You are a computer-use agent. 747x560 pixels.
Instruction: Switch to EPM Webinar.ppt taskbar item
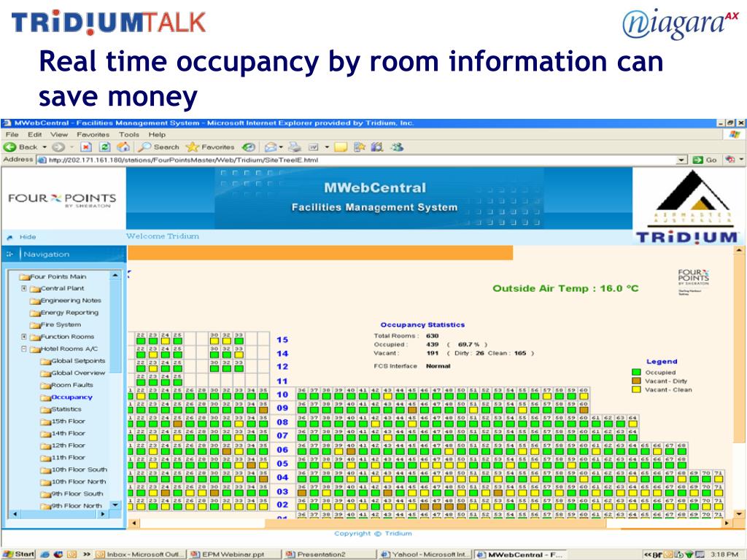(233, 554)
